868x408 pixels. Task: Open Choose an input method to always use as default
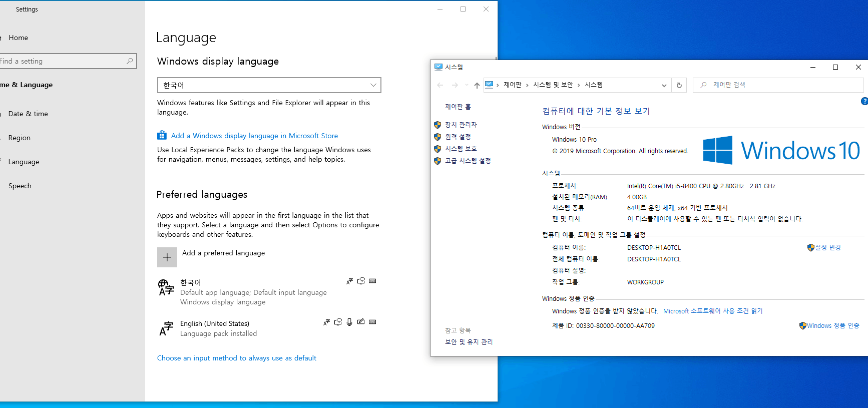[237, 358]
